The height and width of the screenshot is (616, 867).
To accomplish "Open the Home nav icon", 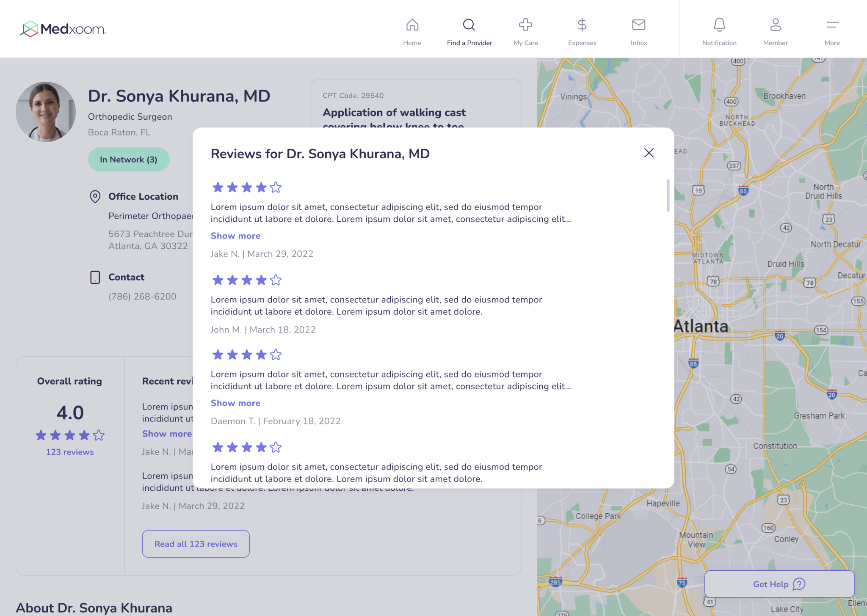I will (412, 25).
